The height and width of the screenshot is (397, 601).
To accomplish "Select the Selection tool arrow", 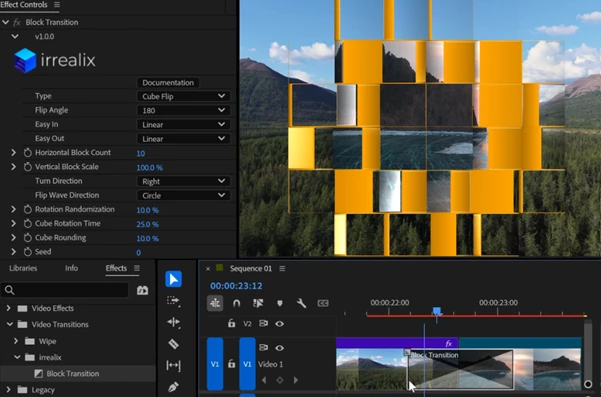I will coord(174,279).
